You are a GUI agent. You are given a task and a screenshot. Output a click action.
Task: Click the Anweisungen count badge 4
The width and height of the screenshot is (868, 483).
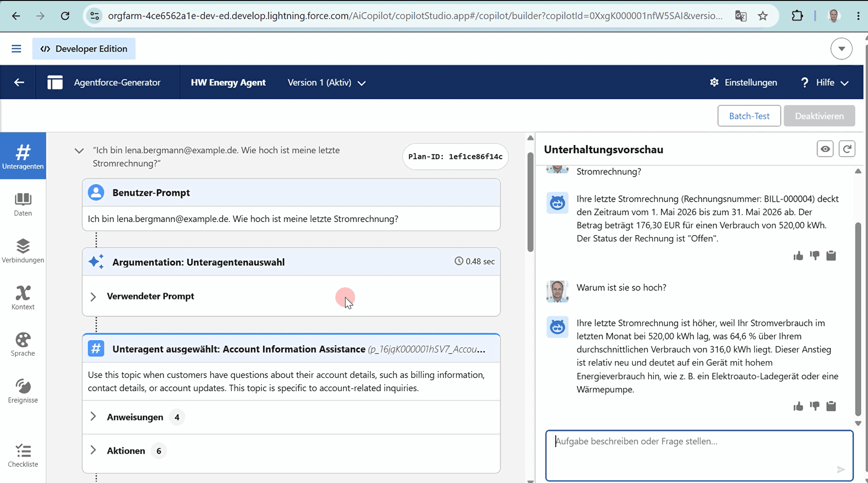coord(177,417)
